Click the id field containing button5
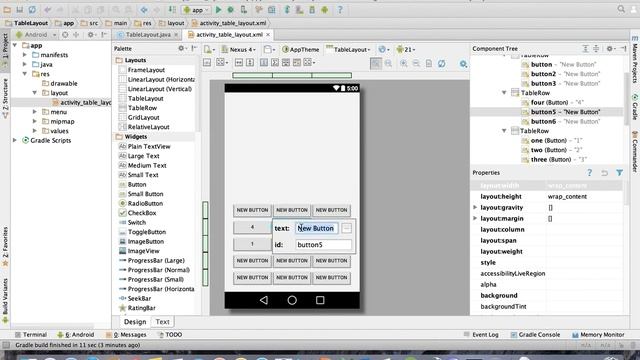The image size is (640, 360). click(x=323, y=244)
